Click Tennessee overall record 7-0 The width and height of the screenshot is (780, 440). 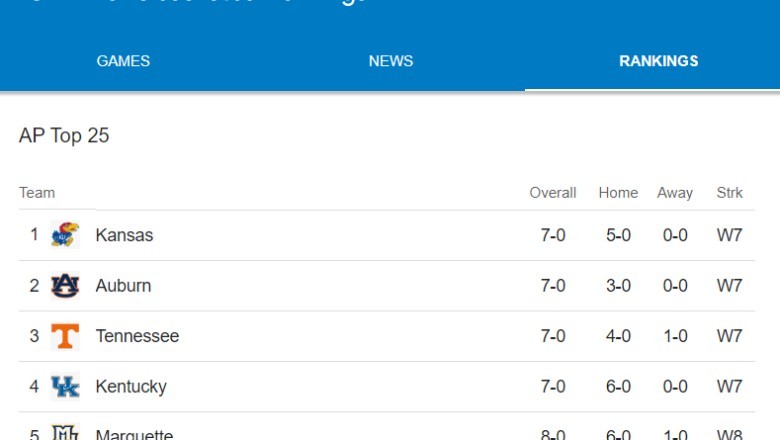553,336
